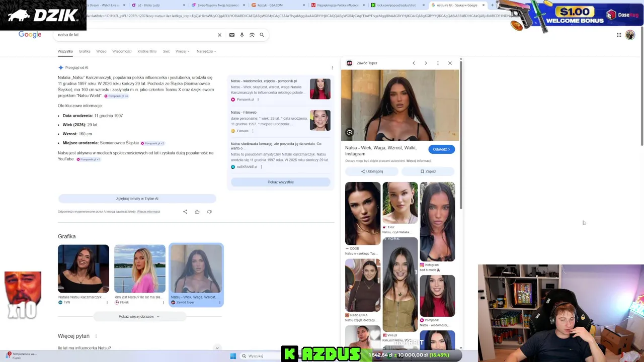Open the Google account avatar

click(630, 35)
